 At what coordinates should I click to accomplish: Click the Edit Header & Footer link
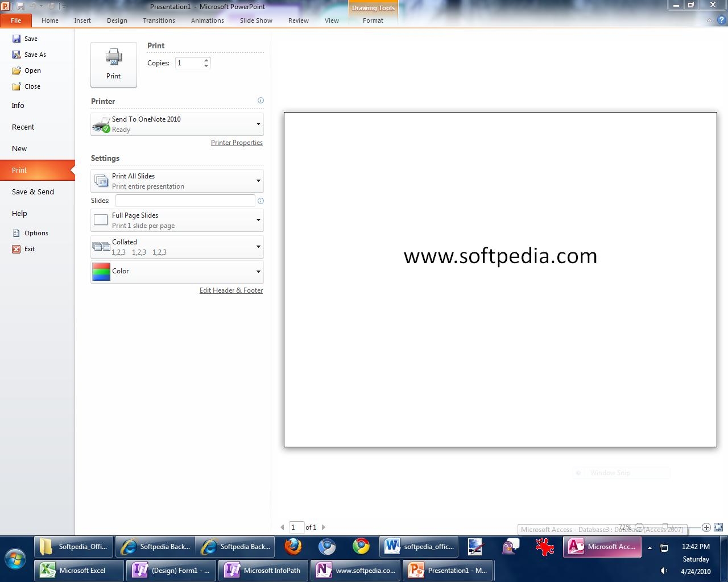tap(231, 290)
